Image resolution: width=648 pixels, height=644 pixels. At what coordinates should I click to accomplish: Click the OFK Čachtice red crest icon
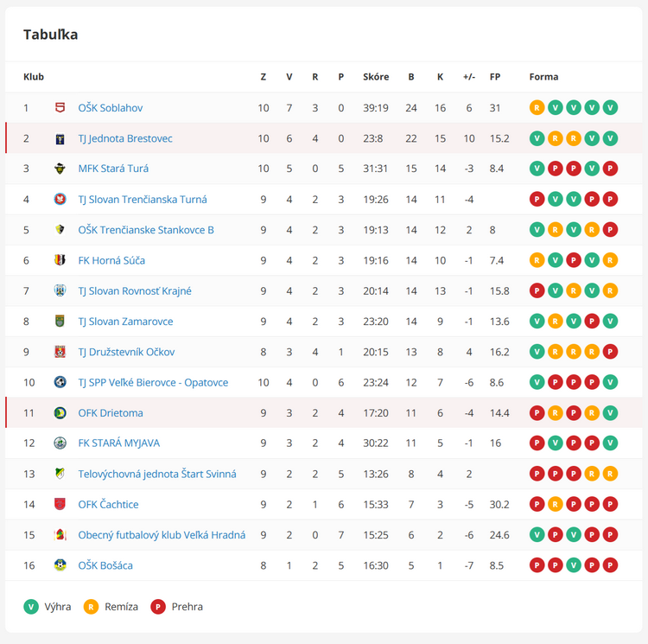click(60, 505)
